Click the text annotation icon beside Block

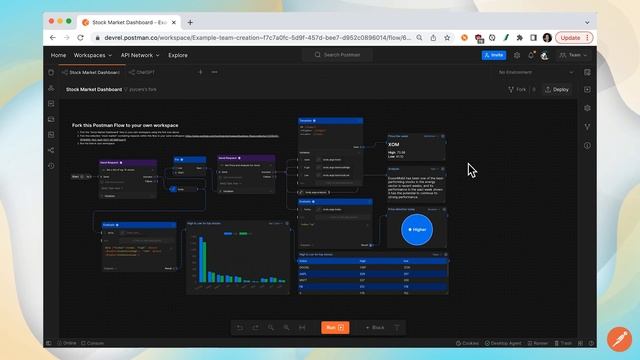pos(397,327)
